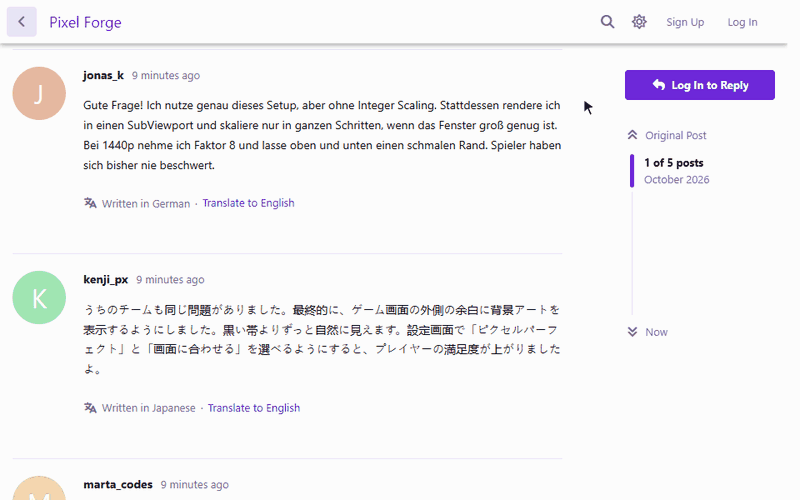Translate the Japanese post to English

tap(254, 408)
